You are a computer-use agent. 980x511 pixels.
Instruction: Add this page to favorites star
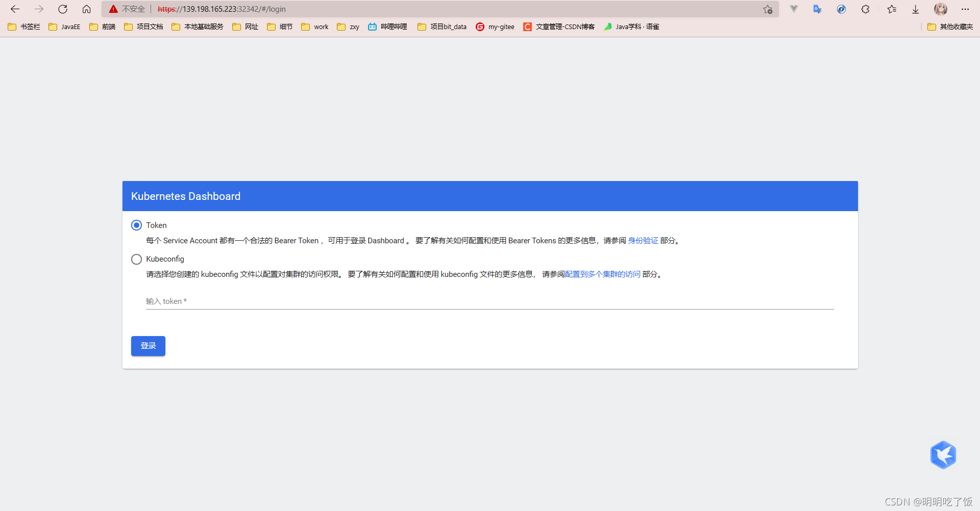768,9
